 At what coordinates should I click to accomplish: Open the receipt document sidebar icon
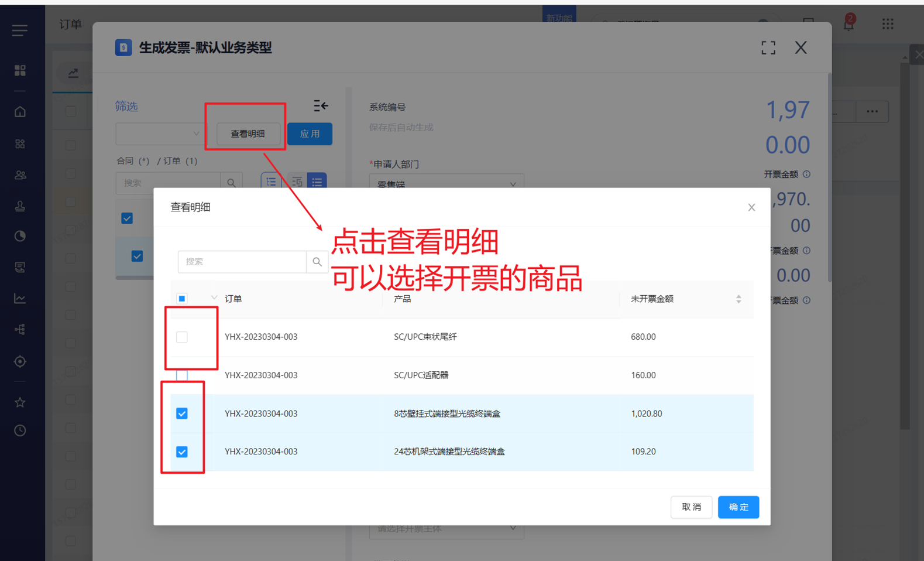[x=20, y=268]
